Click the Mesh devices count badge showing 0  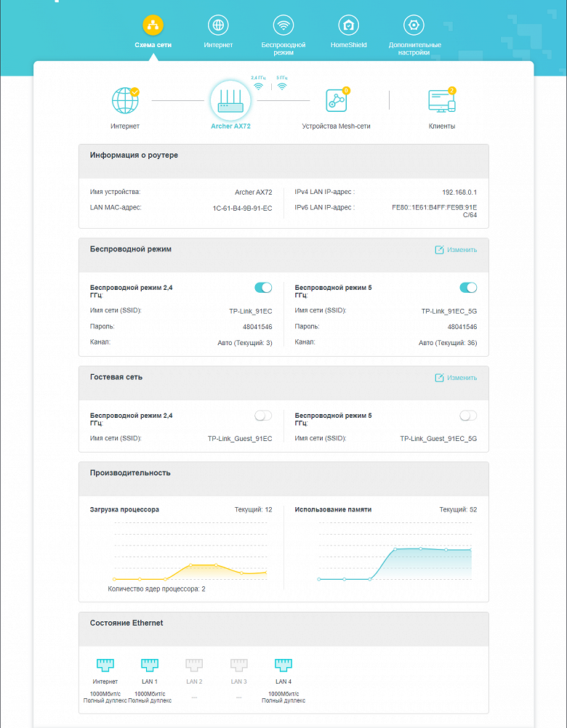346,91
